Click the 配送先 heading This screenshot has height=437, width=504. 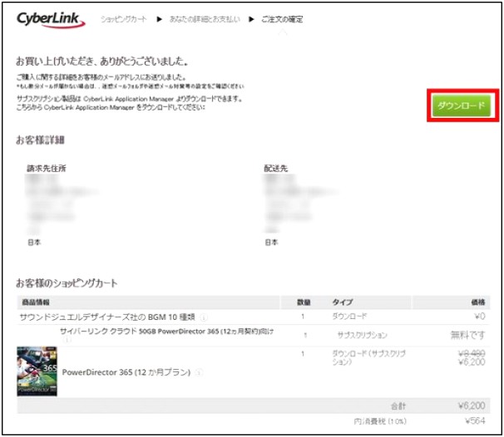276,169
